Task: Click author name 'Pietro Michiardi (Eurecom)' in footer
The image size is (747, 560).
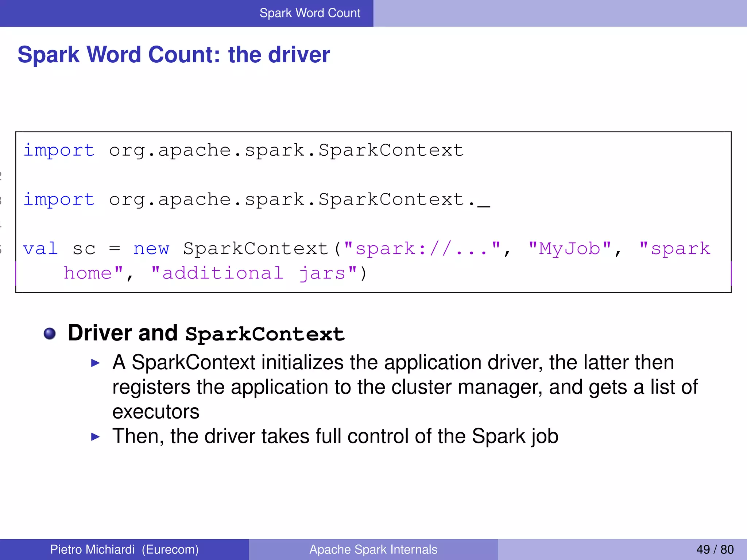Action: [x=124, y=549]
